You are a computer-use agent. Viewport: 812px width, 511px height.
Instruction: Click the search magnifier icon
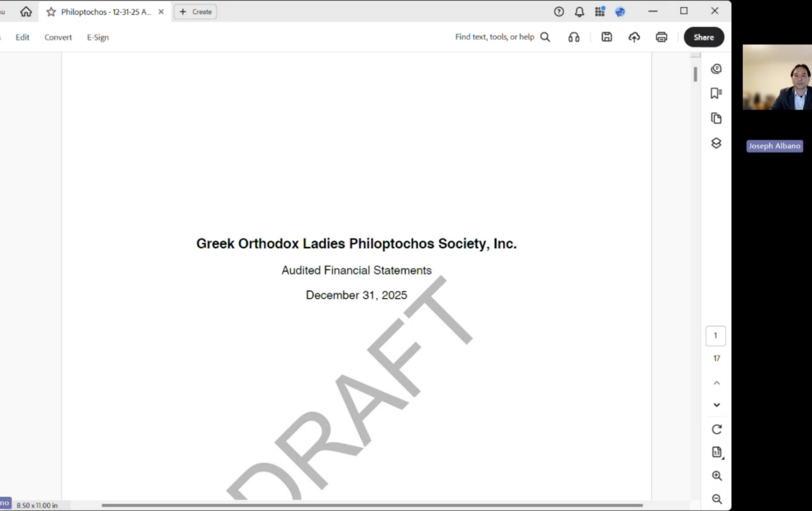545,37
